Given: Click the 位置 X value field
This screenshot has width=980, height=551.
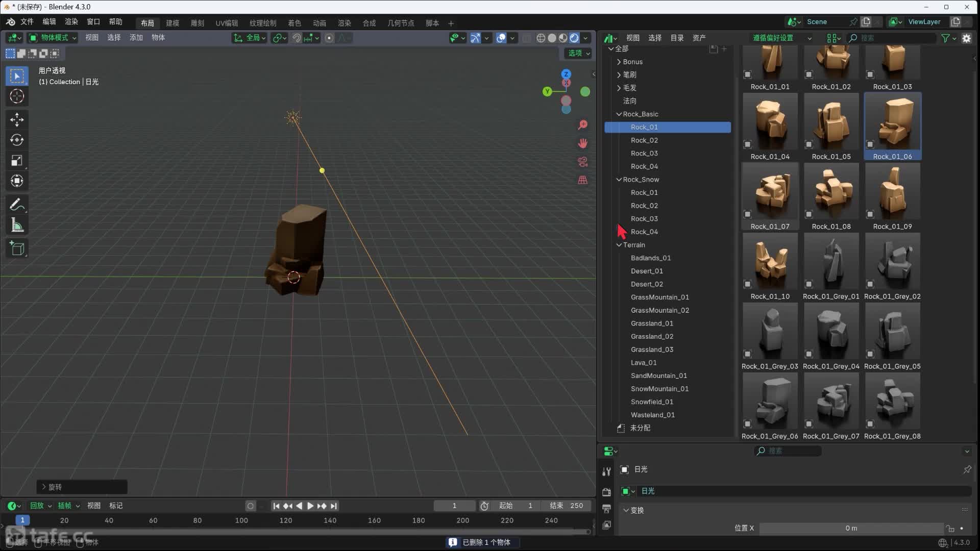Looking at the screenshot, I should pos(851,528).
